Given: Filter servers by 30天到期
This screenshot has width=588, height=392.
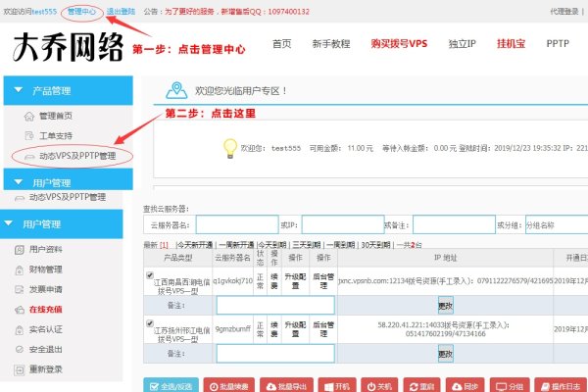Looking at the screenshot, I should [375, 245].
